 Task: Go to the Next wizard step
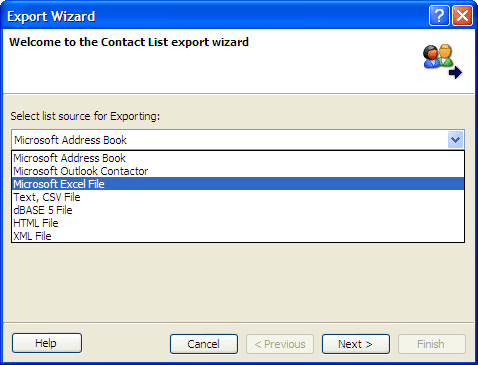pyautogui.click(x=356, y=344)
